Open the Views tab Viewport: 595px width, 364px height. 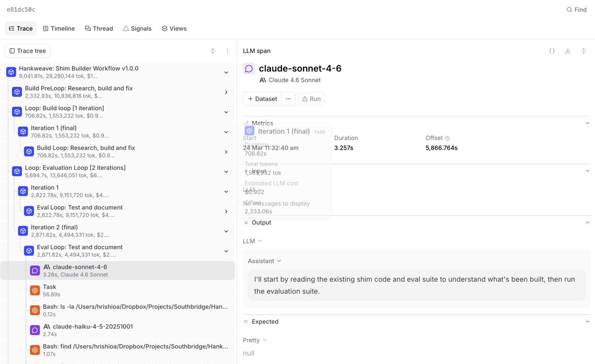[174, 28]
